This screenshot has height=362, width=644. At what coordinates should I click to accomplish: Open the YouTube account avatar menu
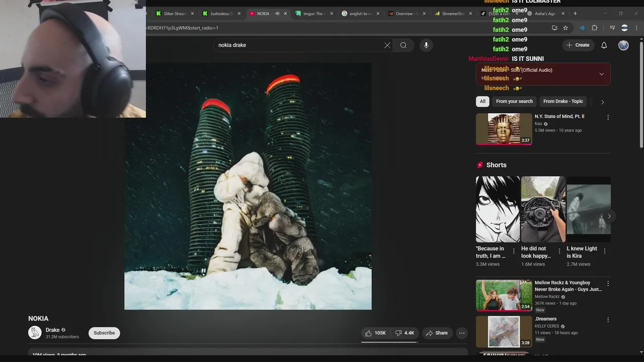[x=623, y=45]
